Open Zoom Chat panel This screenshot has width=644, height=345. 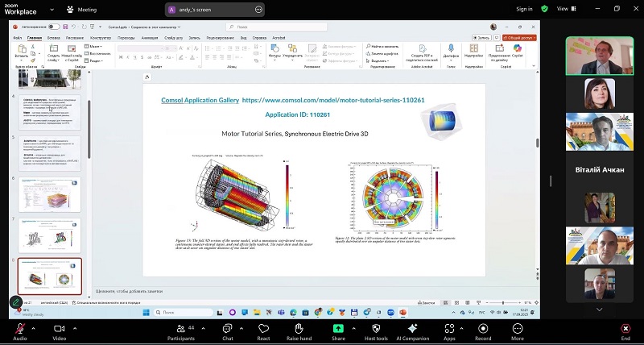point(228,331)
